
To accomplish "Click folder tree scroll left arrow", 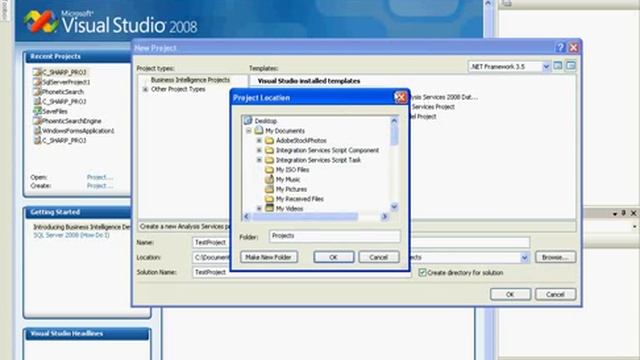I will [x=246, y=217].
